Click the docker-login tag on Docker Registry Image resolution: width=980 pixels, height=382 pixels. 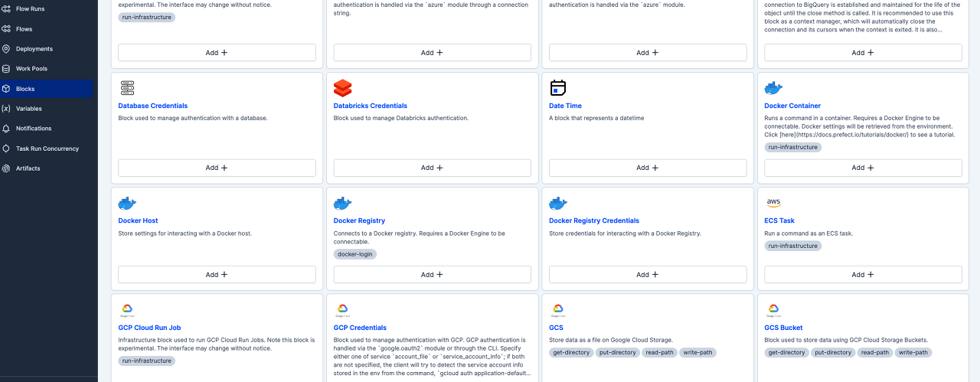point(355,254)
